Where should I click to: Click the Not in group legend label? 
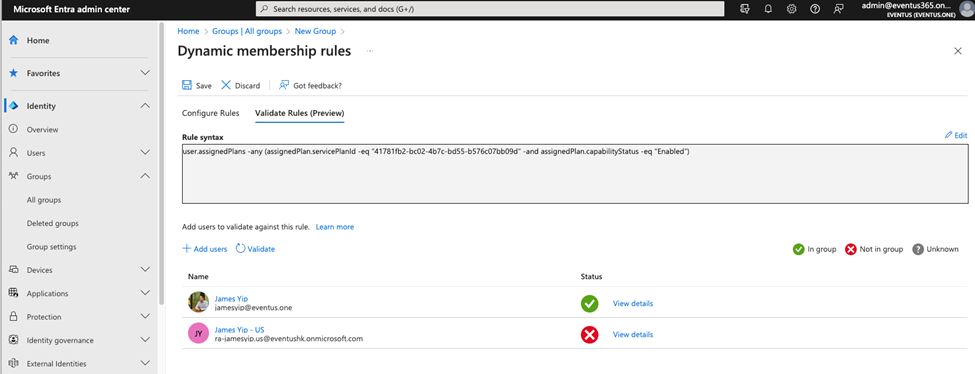tap(881, 249)
